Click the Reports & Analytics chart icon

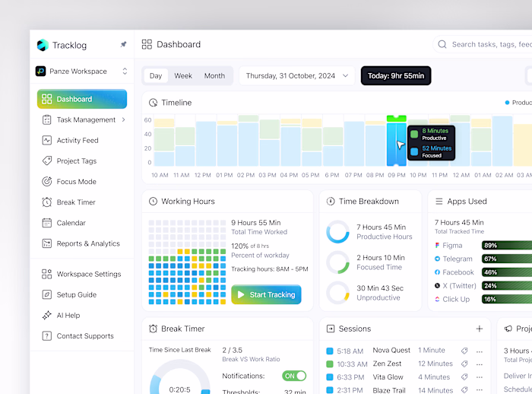tap(47, 243)
